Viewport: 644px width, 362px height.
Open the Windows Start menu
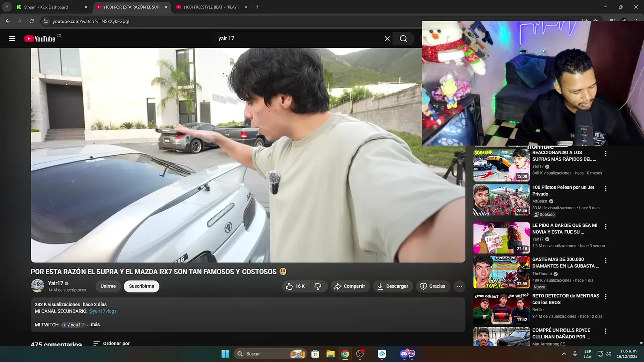click(225, 354)
